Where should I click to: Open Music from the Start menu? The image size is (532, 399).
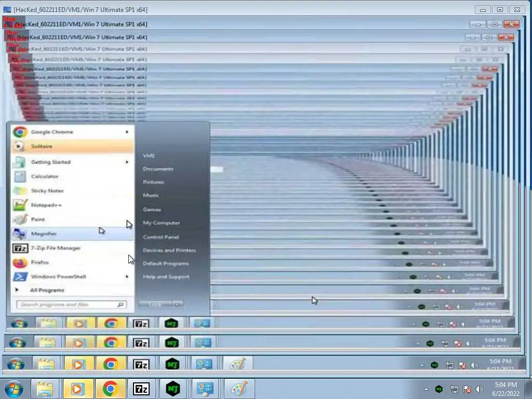click(x=151, y=195)
